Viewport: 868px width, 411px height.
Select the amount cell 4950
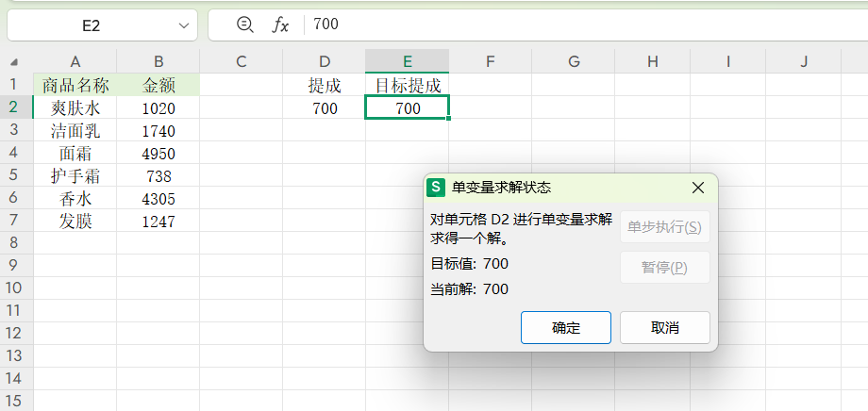point(159,154)
